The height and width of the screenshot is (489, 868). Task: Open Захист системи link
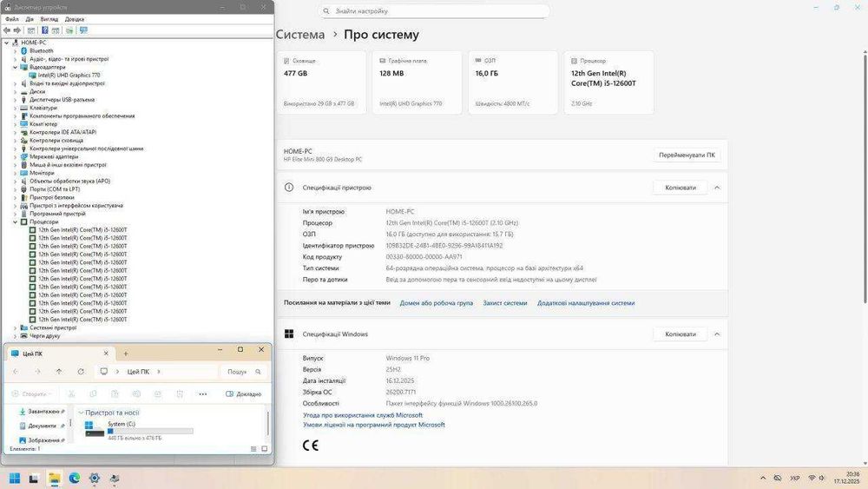[x=505, y=303]
